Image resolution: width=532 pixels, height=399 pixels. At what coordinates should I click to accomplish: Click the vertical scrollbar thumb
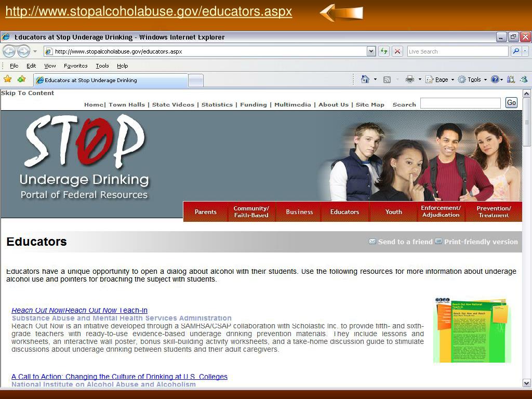click(527, 122)
